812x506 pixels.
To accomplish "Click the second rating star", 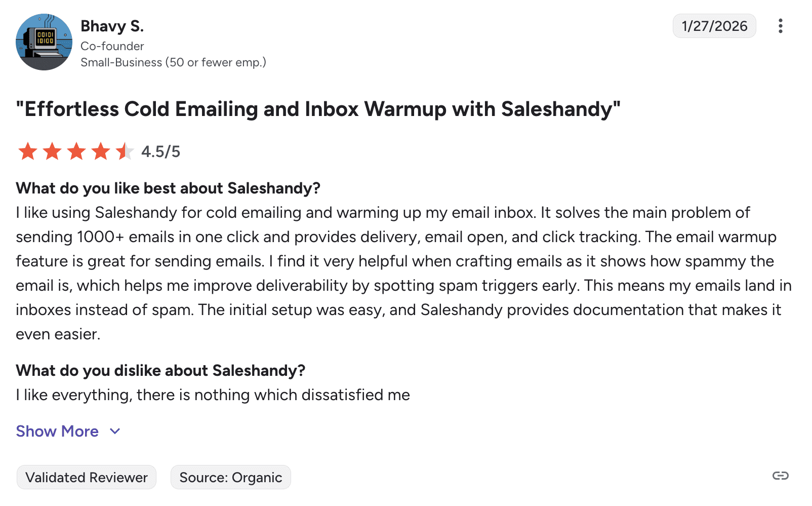I will coord(52,151).
